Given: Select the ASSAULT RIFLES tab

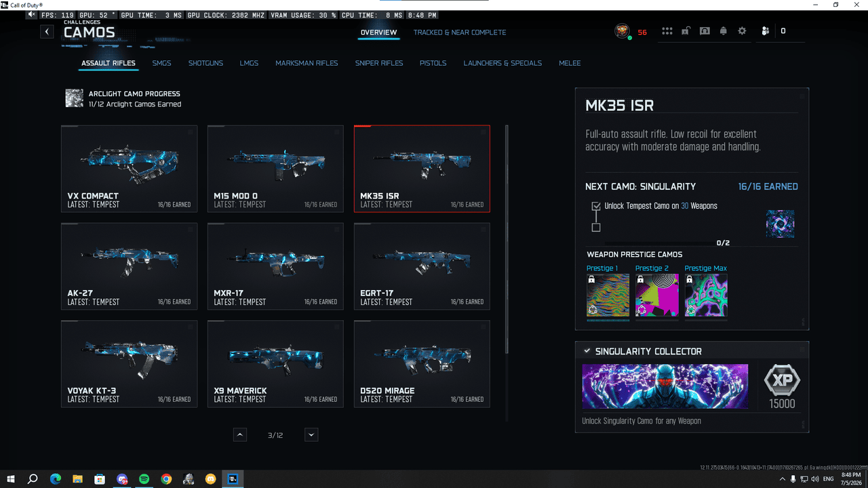Looking at the screenshot, I should [x=108, y=63].
